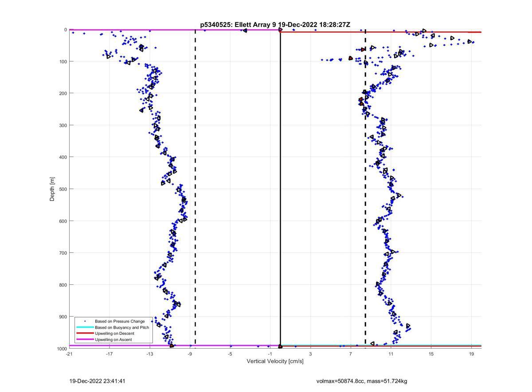Click the x-axis tick label -21
The image size is (532, 392).
click(x=69, y=354)
